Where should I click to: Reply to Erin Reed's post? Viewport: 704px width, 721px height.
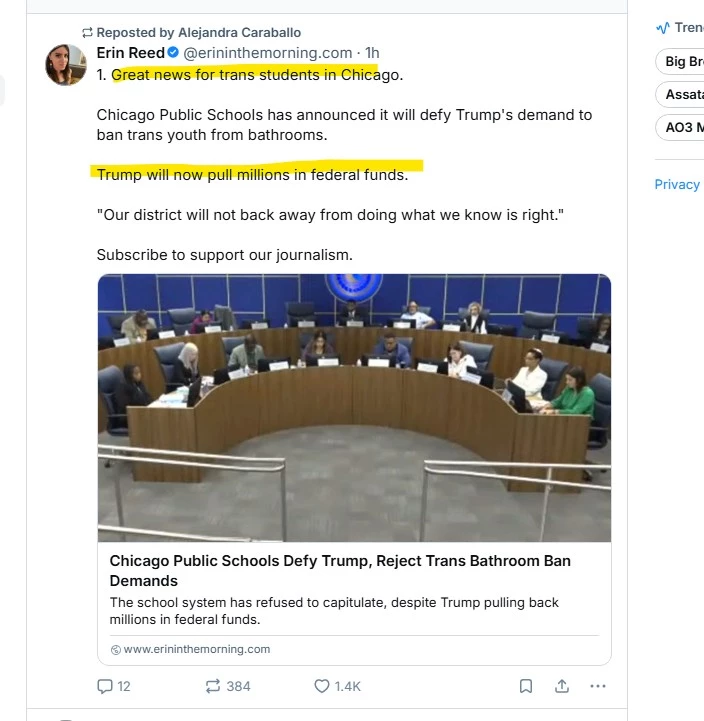[x=104, y=686]
